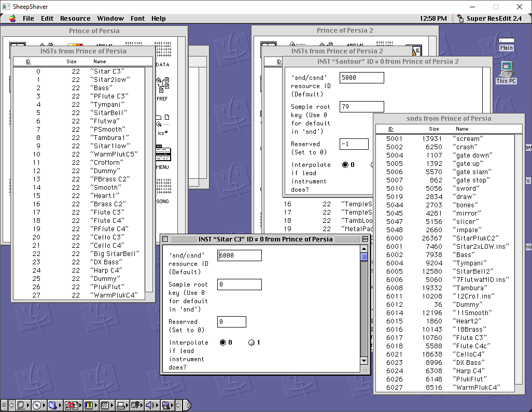Click the Control Strip left scroll arrow
Image resolution: width=532 pixels, height=412 pixels.
12,405
